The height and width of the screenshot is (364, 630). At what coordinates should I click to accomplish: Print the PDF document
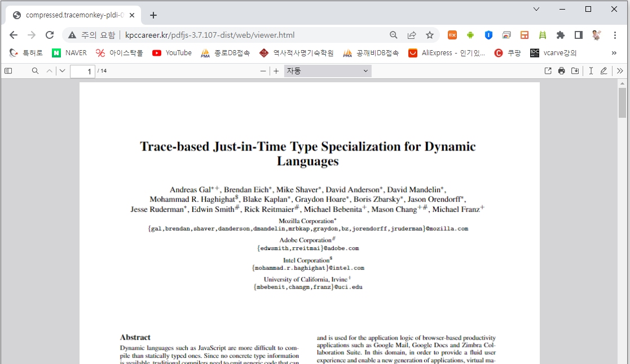561,71
